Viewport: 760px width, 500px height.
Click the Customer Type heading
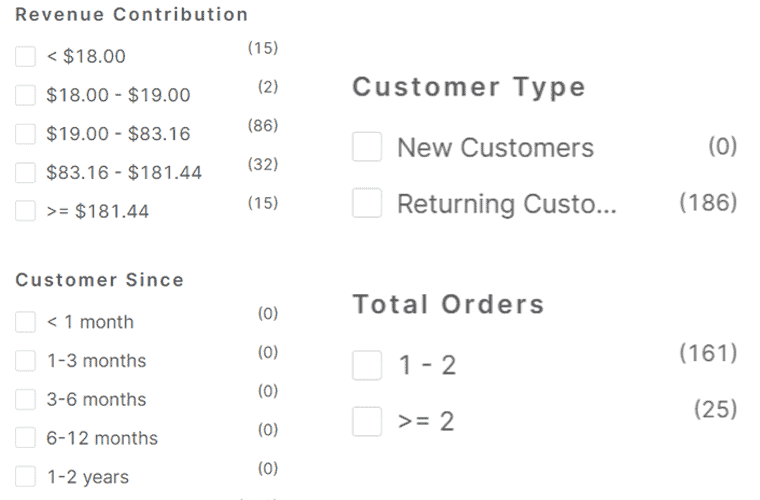click(469, 87)
